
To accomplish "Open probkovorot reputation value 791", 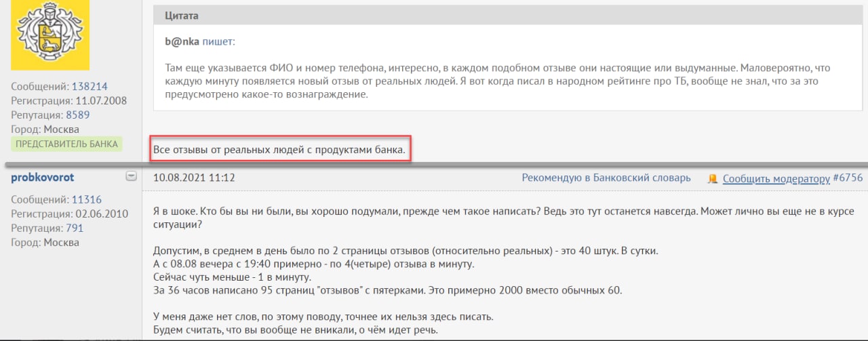I will [74, 228].
